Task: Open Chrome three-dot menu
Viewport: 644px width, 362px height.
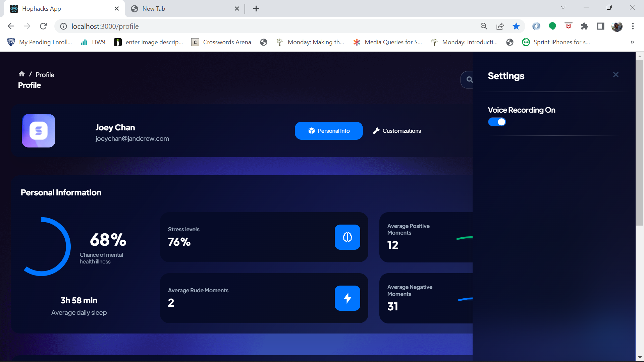Action: (633, 26)
